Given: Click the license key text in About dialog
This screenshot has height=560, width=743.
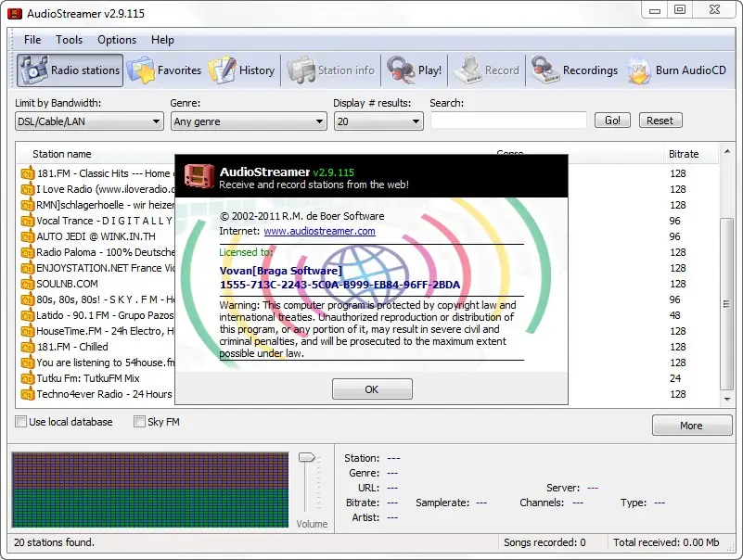Looking at the screenshot, I should click(x=339, y=285).
